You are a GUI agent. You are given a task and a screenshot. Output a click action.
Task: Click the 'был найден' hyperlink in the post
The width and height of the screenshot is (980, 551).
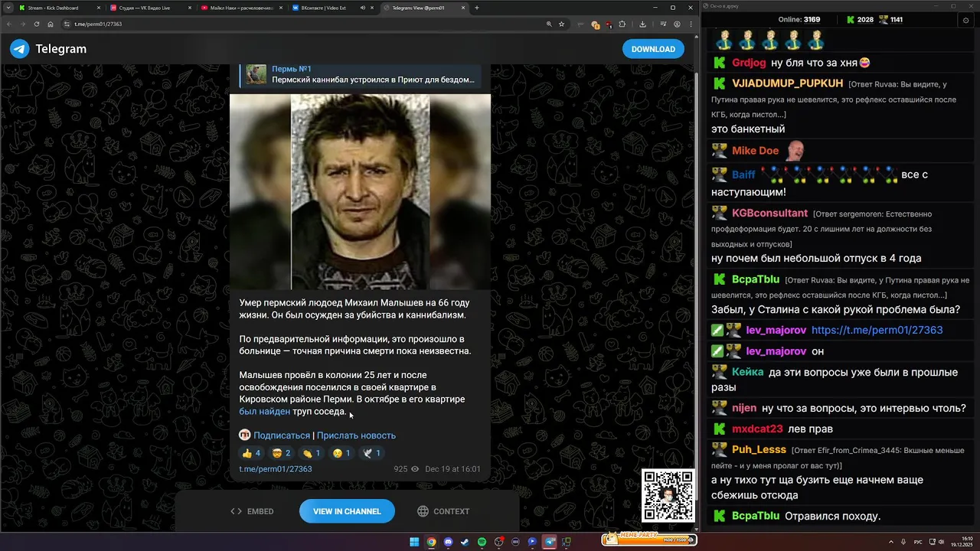pyautogui.click(x=264, y=411)
